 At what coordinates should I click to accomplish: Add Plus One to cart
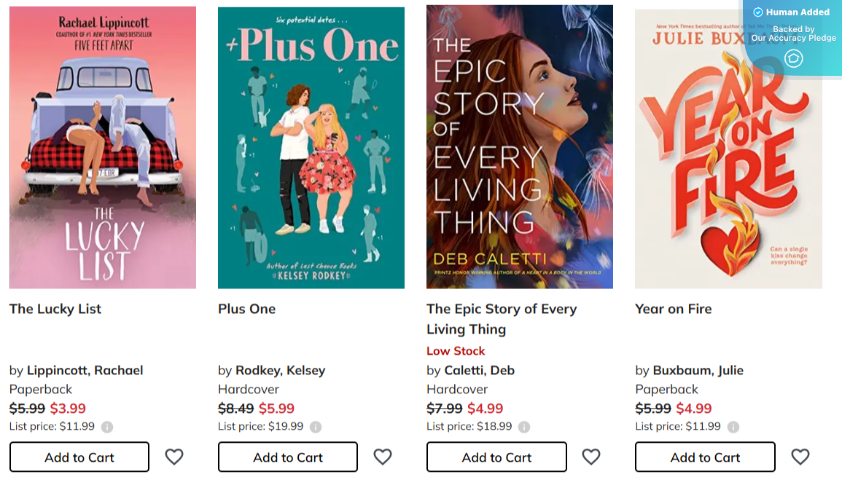point(287,457)
